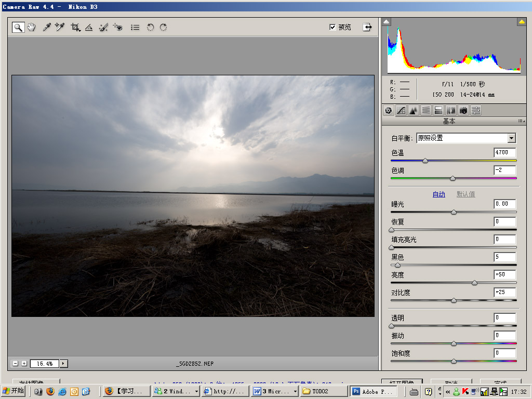Screen dimensions: 532x399
Task: Switch to the Camera Calibration tab
Action: (463, 110)
